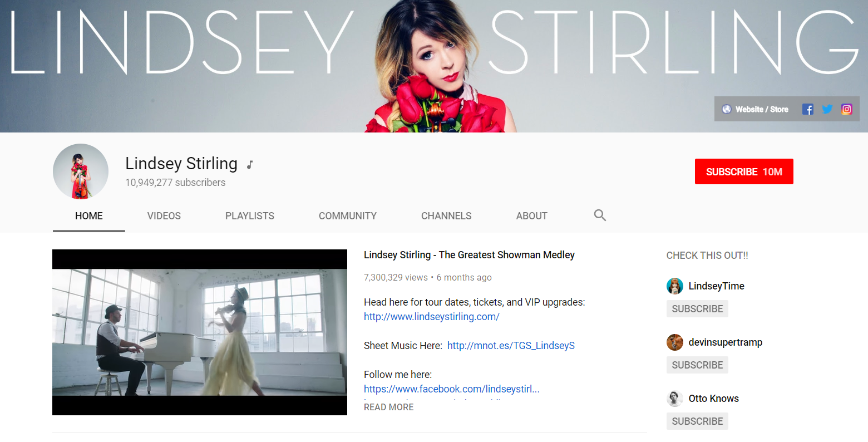The height and width of the screenshot is (442, 868).
Task: Open the Instagram icon in the banner
Action: (x=847, y=109)
